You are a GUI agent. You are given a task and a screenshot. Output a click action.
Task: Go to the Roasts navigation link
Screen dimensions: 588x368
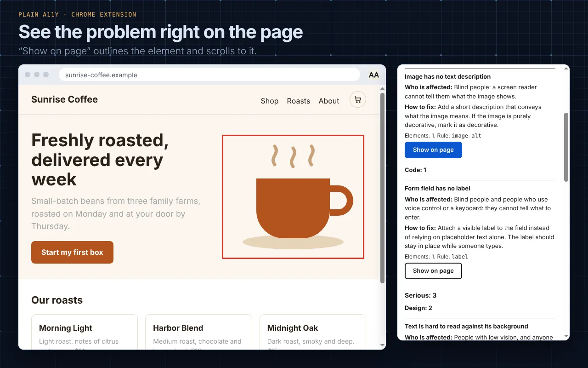point(299,101)
